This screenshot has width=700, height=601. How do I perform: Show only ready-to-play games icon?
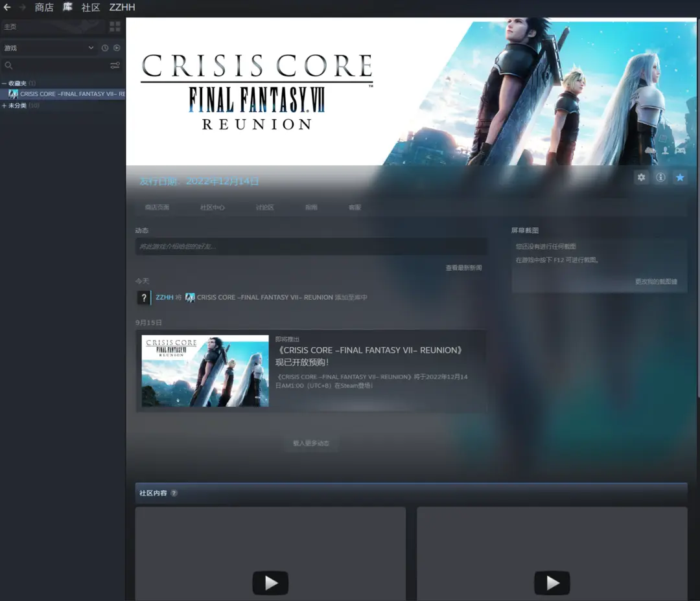pos(117,48)
